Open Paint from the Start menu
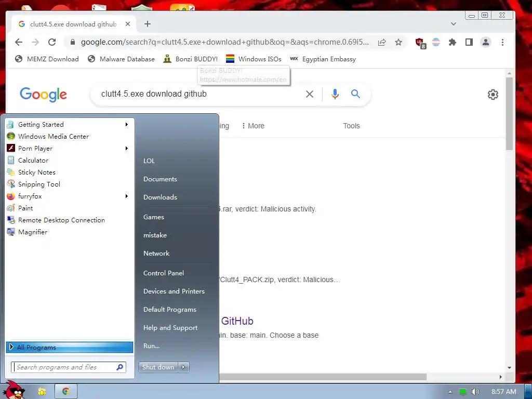The image size is (532, 399). (69, 208)
